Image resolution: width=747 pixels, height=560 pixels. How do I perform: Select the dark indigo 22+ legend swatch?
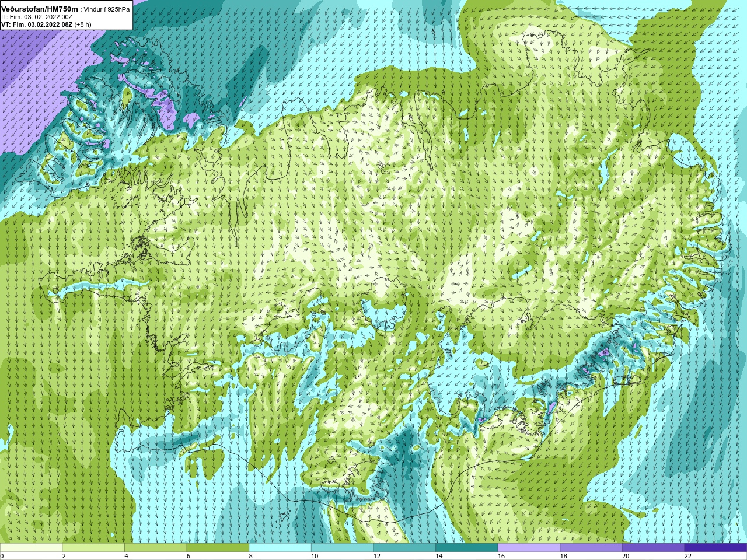tap(715, 548)
